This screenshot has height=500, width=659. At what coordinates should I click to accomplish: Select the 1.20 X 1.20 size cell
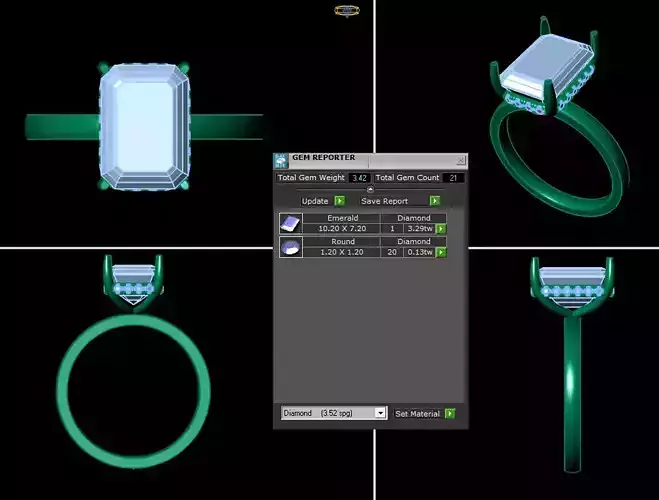(x=342, y=252)
